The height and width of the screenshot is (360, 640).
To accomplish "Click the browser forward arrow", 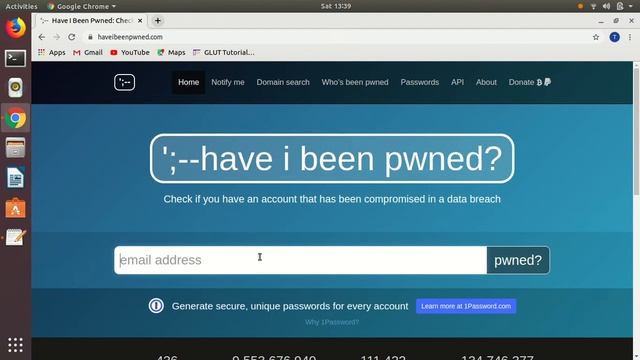I will tap(57, 37).
